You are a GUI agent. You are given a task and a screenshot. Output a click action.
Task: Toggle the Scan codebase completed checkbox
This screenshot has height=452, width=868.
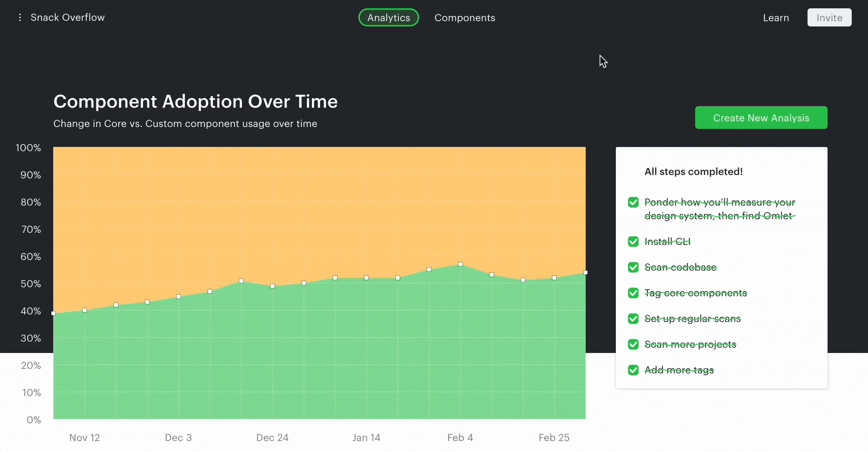633,267
